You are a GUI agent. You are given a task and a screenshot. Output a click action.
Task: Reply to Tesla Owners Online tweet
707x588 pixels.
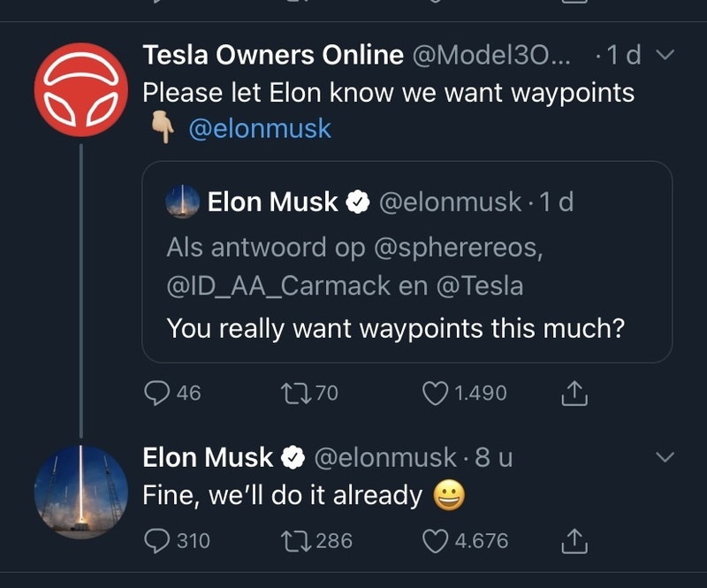tap(157, 393)
